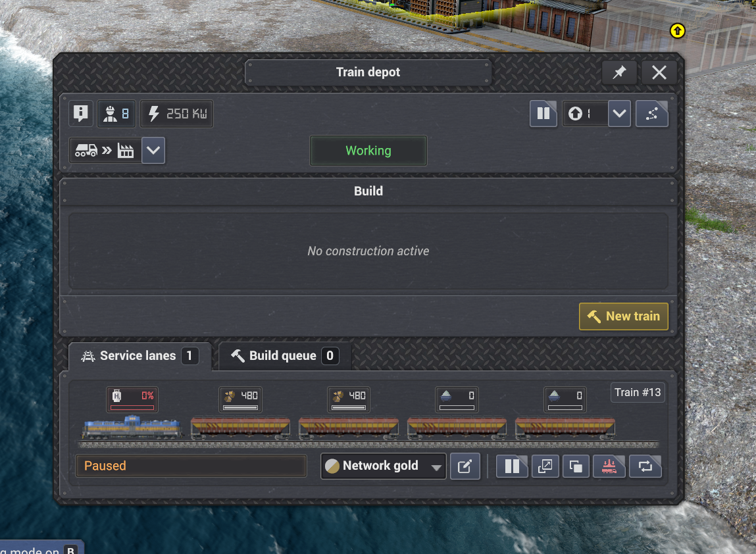Viewport: 756px width, 554px height.
Task: Pause the train depot building
Action: [x=543, y=114]
